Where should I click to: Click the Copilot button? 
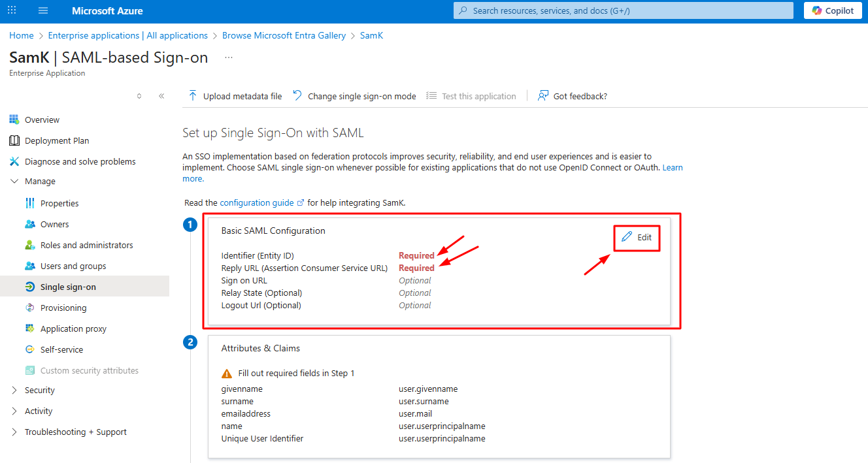[x=833, y=10]
